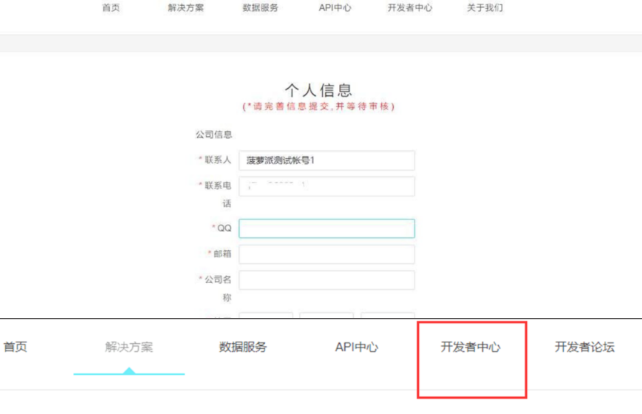Click into the 邮箱 email field
The width and height of the screenshot is (642, 414).
pos(326,254)
